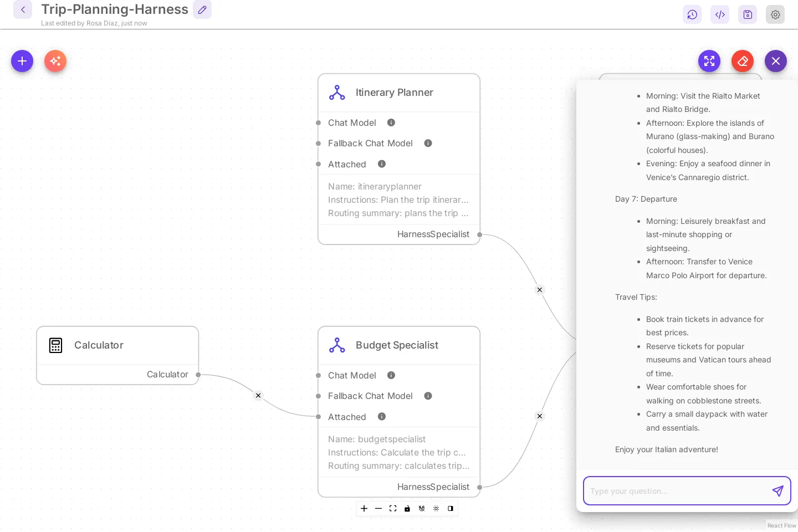Go back using the header back arrow

click(23, 9)
